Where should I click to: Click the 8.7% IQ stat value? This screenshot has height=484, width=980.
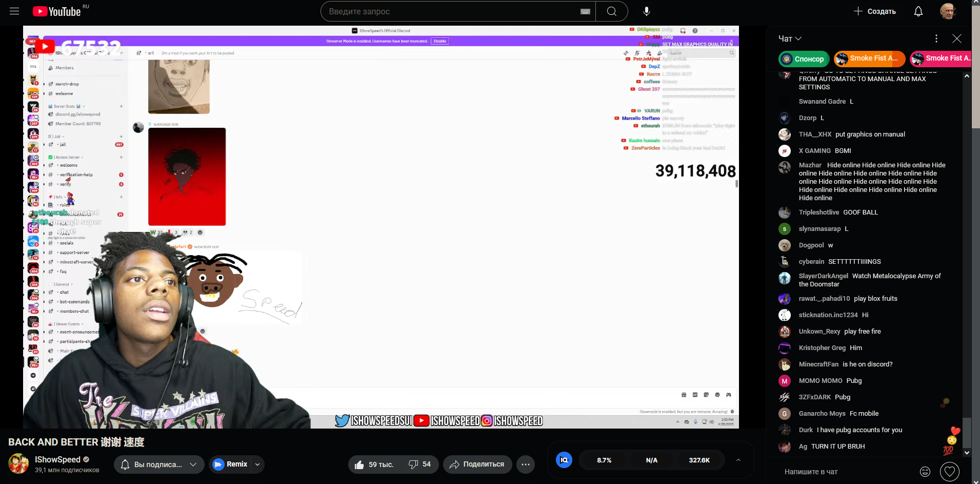point(604,460)
